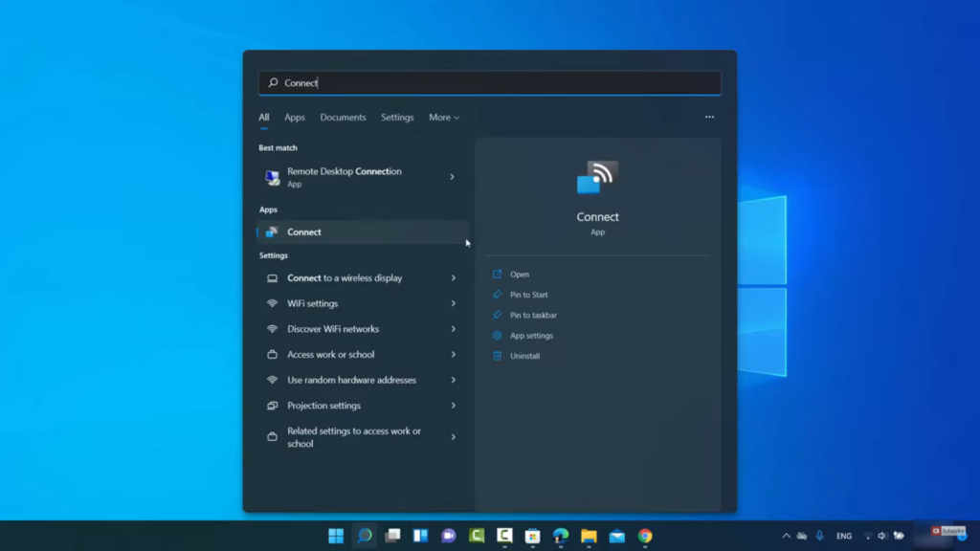Switch to the Apps search tab
Image resolution: width=980 pixels, height=551 pixels.
click(295, 118)
